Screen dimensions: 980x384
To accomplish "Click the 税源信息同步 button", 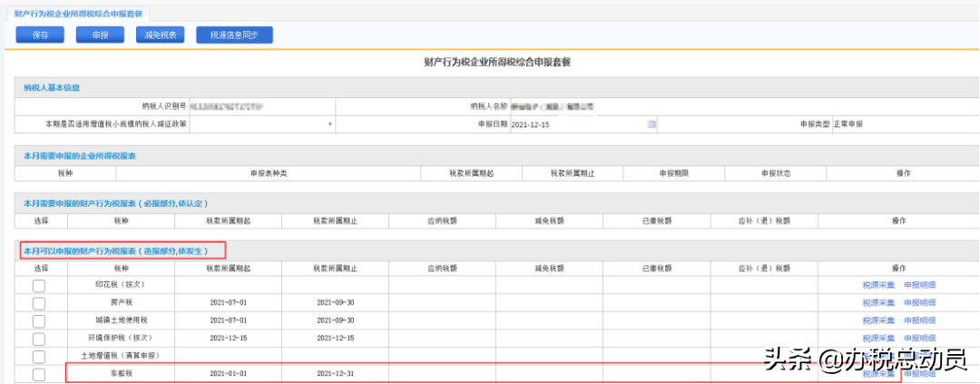I will [234, 35].
